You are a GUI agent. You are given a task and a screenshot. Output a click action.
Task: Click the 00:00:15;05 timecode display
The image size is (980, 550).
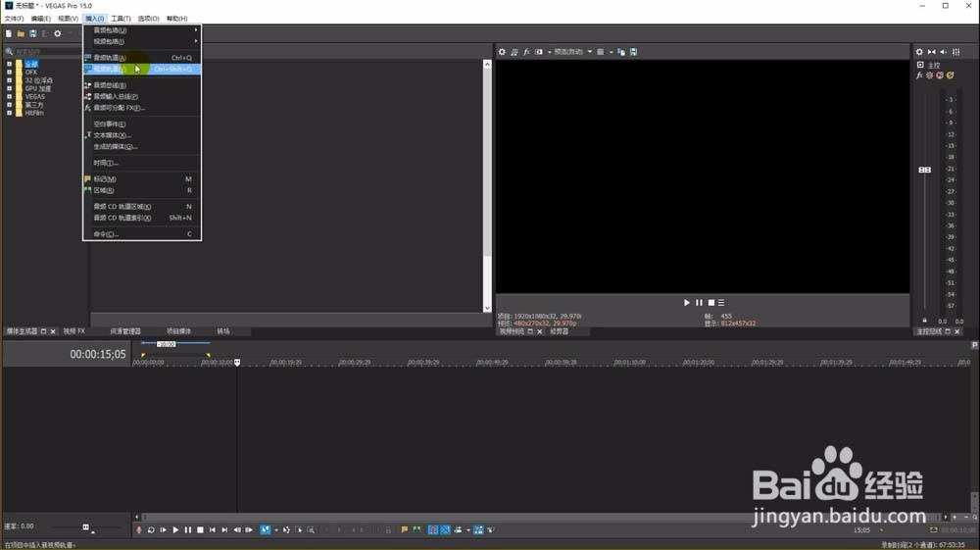click(97, 354)
